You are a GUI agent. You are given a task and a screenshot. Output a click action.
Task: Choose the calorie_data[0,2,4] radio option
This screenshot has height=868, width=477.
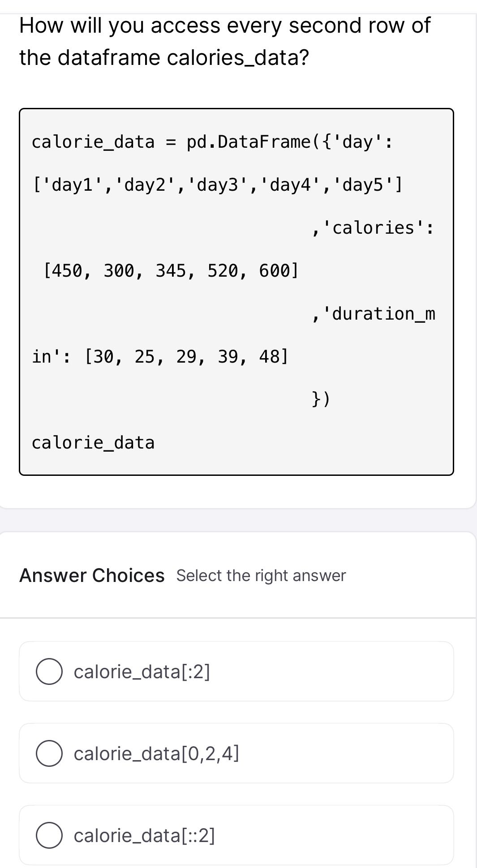[49, 753]
